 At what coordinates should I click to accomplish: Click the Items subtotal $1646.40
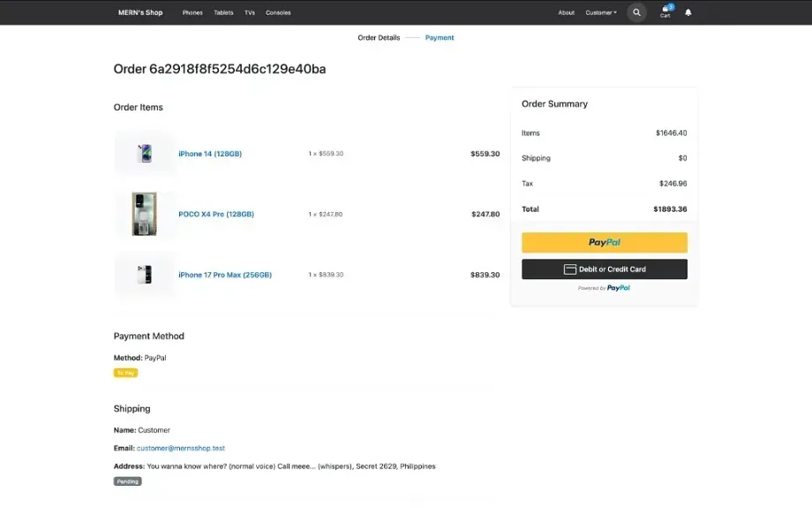[671, 133]
